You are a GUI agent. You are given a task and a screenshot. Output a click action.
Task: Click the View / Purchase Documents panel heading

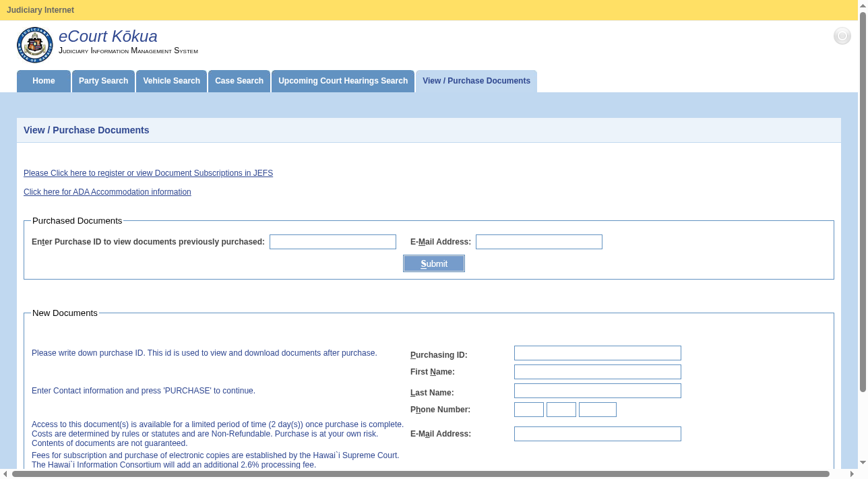tap(86, 130)
